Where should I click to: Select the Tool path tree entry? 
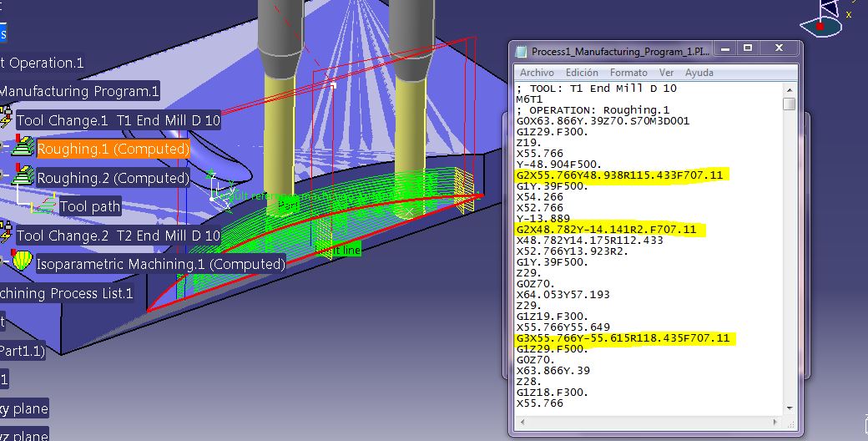pos(90,206)
